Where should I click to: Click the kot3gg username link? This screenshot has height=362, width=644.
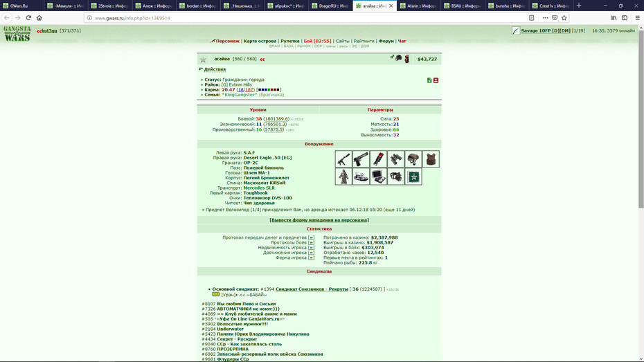pos(49,30)
